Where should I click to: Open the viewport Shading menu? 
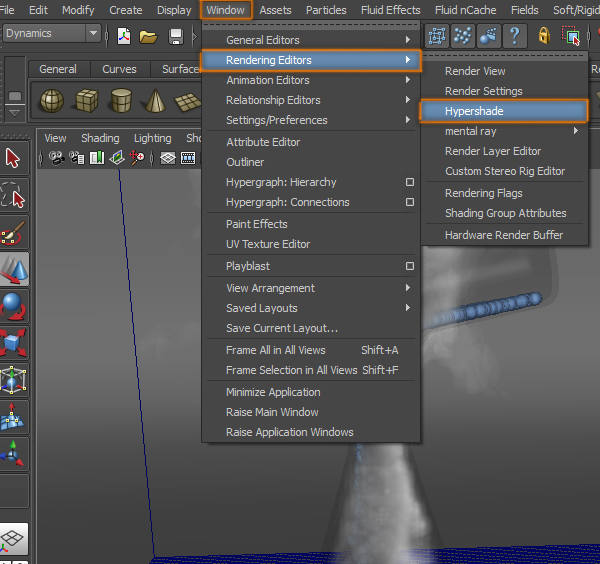click(100, 138)
